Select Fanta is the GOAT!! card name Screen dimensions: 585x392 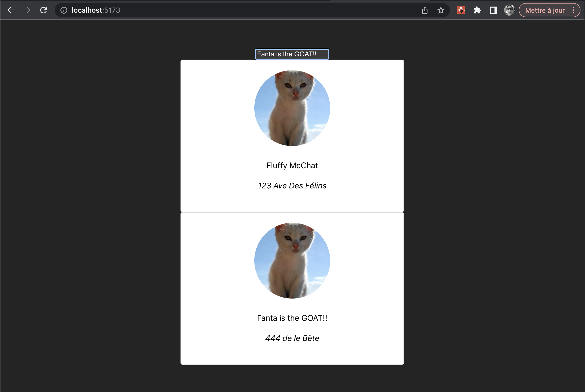pyautogui.click(x=292, y=318)
